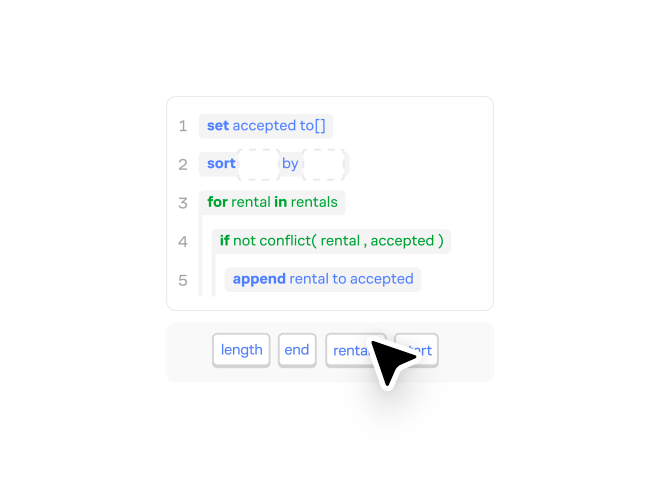Select the 'if not conflict' code block

(x=331, y=241)
